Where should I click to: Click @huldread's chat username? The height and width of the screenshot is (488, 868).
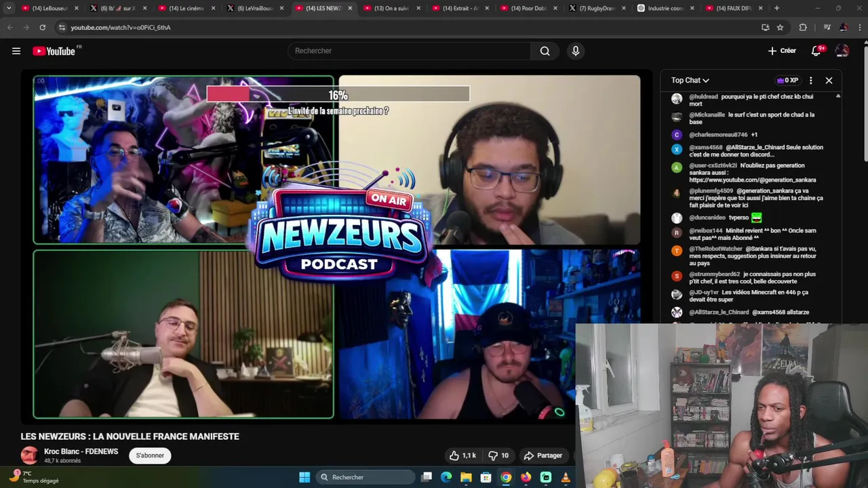(703, 97)
